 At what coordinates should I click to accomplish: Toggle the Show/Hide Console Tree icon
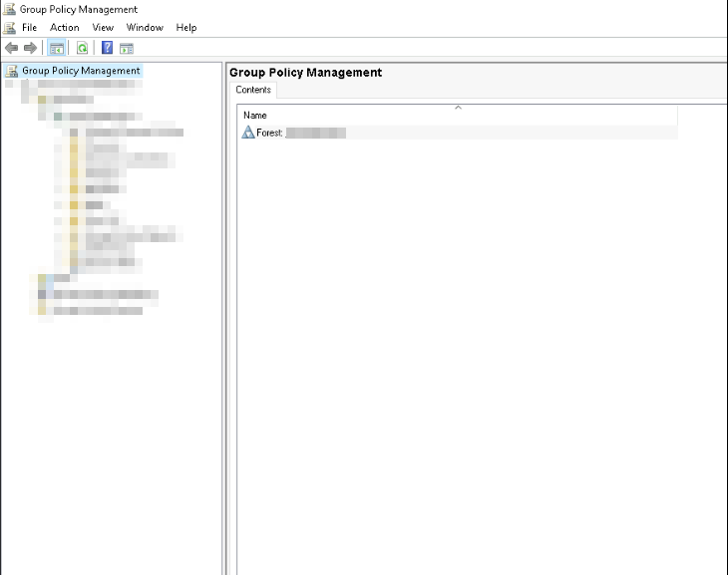[x=57, y=48]
